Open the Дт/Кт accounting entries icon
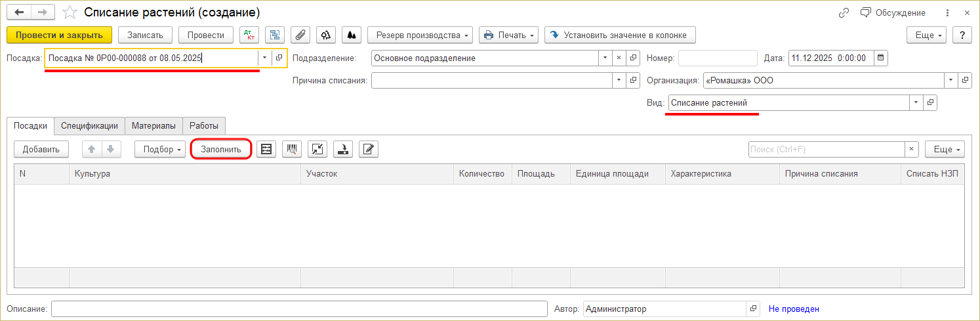The height and width of the screenshot is (321, 980). tap(249, 35)
